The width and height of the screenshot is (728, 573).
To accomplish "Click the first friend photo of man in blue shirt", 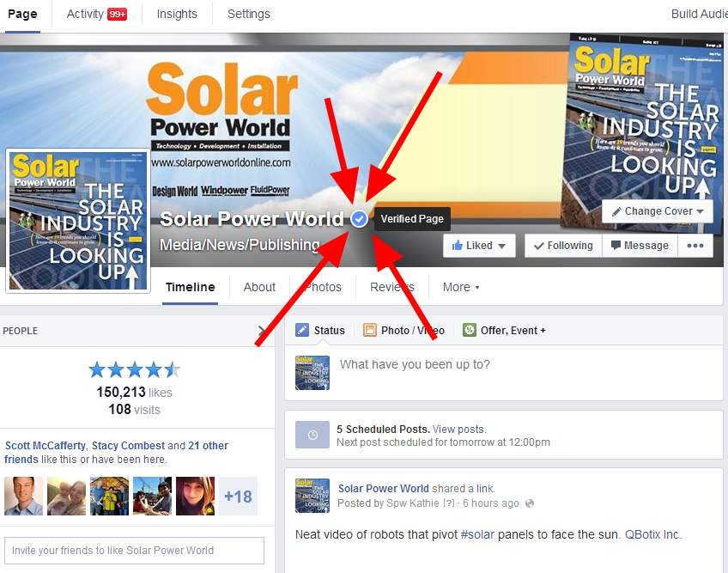I will [x=24, y=497].
